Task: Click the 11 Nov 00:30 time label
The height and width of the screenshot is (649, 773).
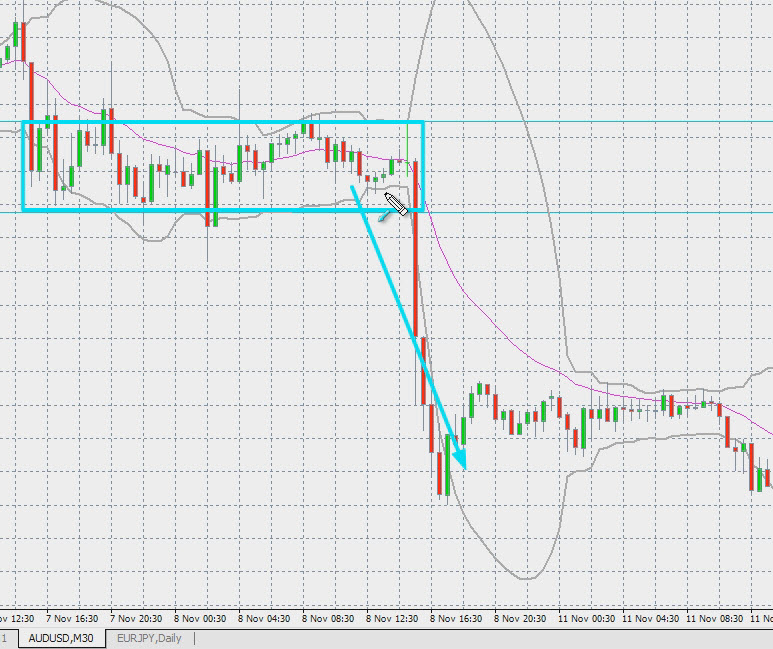Action: click(587, 618)
